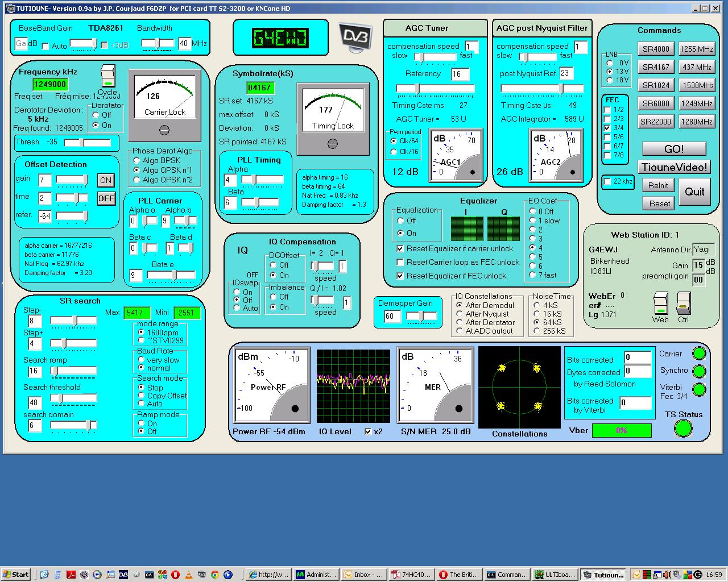Flip the Web rocker switch
The width and height of the screenshot is (728, 582).
click(x=660, y=303)
